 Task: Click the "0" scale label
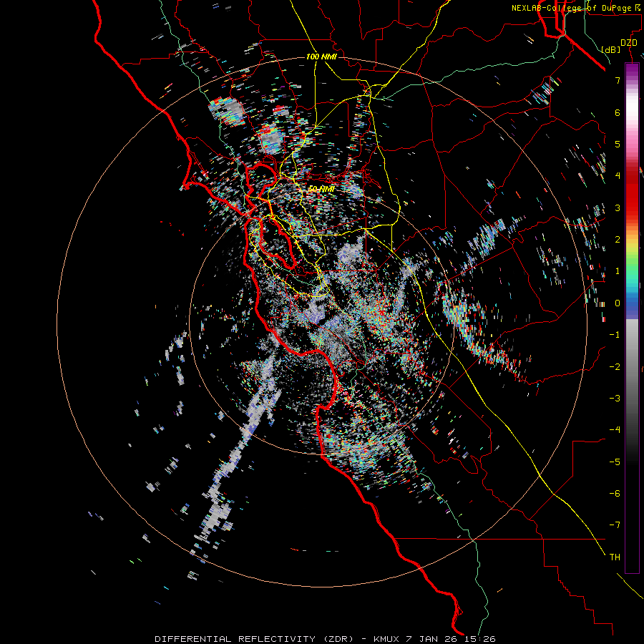(618, 303)
